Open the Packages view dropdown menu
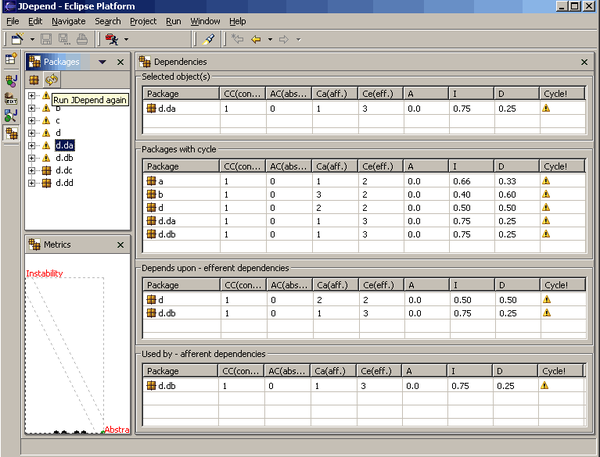The image size is (600, 457). (102, 62)
